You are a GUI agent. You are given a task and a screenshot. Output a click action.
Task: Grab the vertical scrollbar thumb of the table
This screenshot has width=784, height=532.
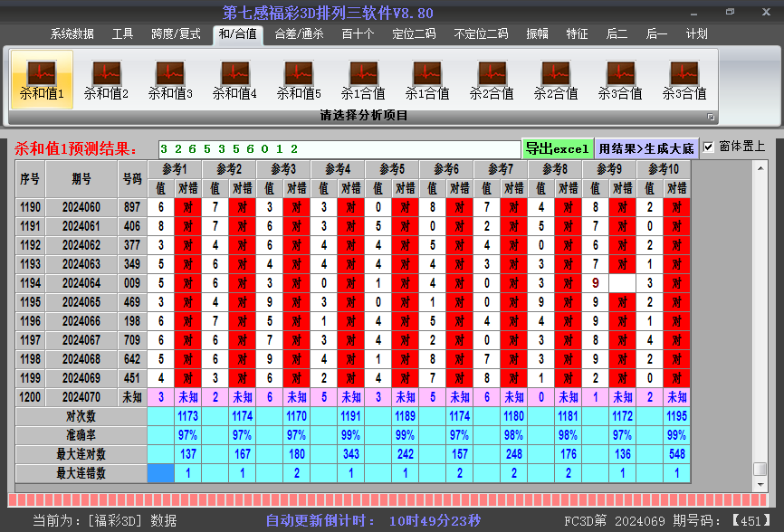(760, 469)
